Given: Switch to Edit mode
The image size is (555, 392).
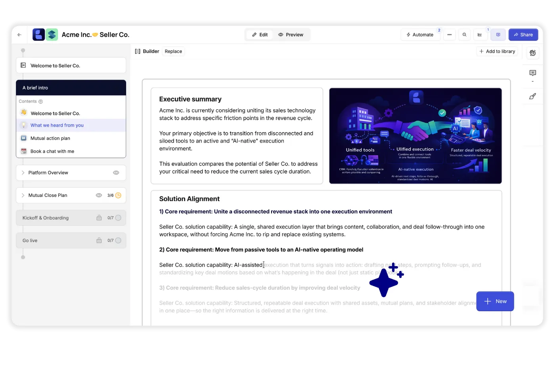Looking at the screenshot, I should pyautogui.click(x=260, y=35).
